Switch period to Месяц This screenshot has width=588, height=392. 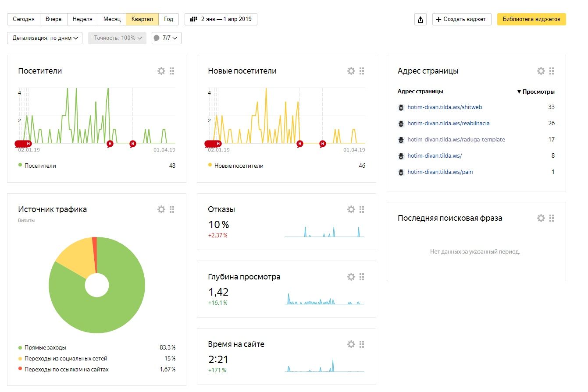coord(112,19)
